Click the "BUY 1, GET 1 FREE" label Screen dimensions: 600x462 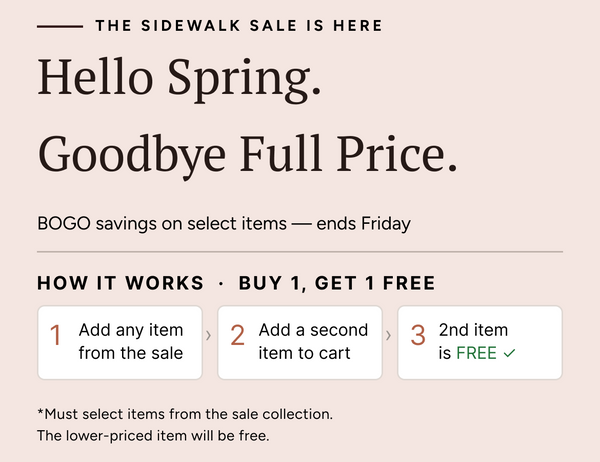tap(337, 283)
